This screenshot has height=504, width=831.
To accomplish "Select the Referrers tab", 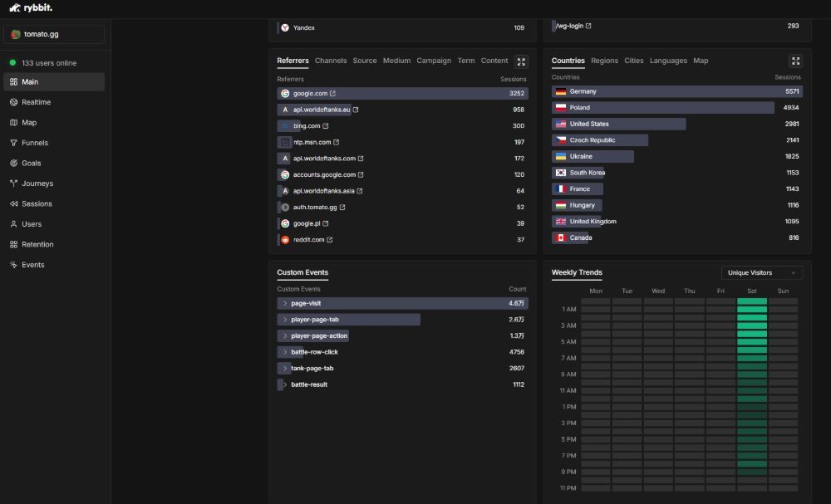I will point(293,61).
